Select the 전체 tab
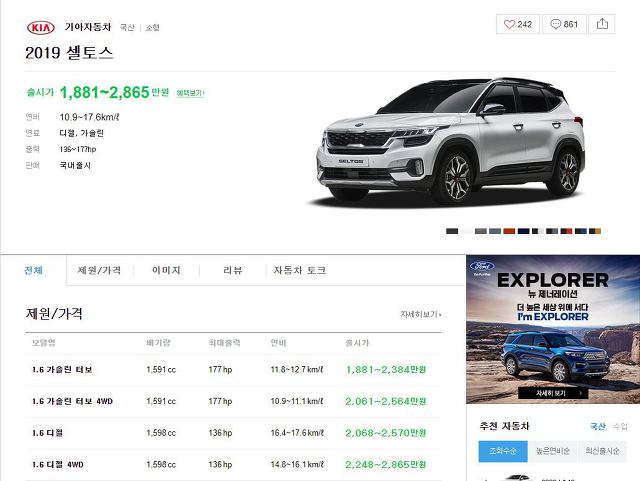This screenshot has width=640, height=481. 33,270
